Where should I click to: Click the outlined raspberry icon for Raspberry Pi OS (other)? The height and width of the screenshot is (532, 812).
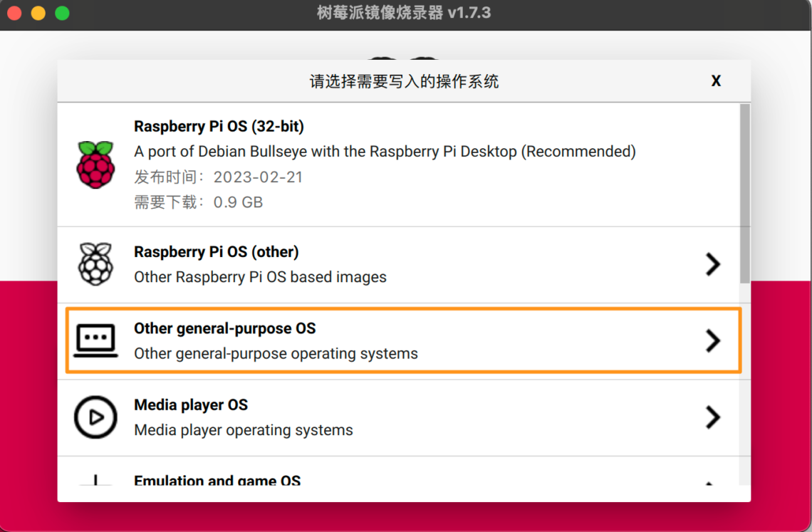95,264
